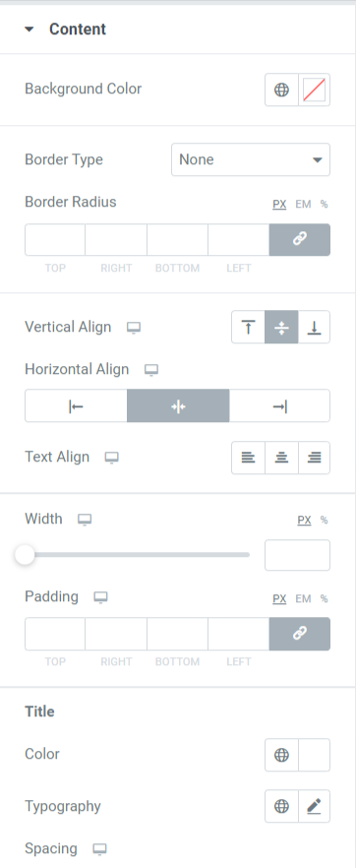Toggle Padding linked values button
The image size is (356, 868).
pyautogui.click(x=300, y=634)
